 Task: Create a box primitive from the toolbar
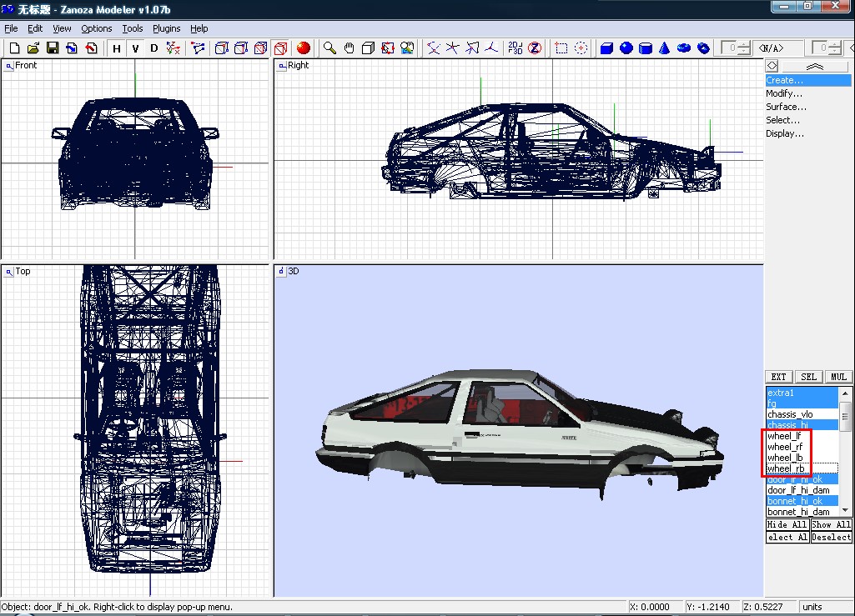pos(607,48)
